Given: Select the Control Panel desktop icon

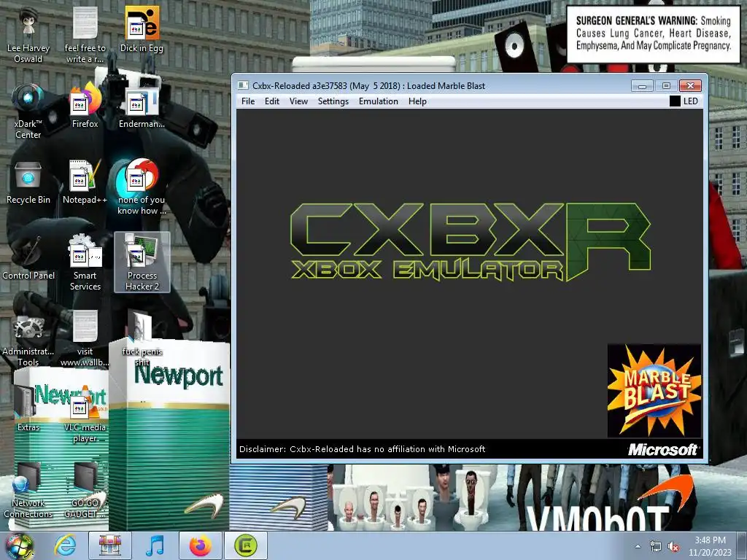Looking at the screenshot, I should click(28, 257).
